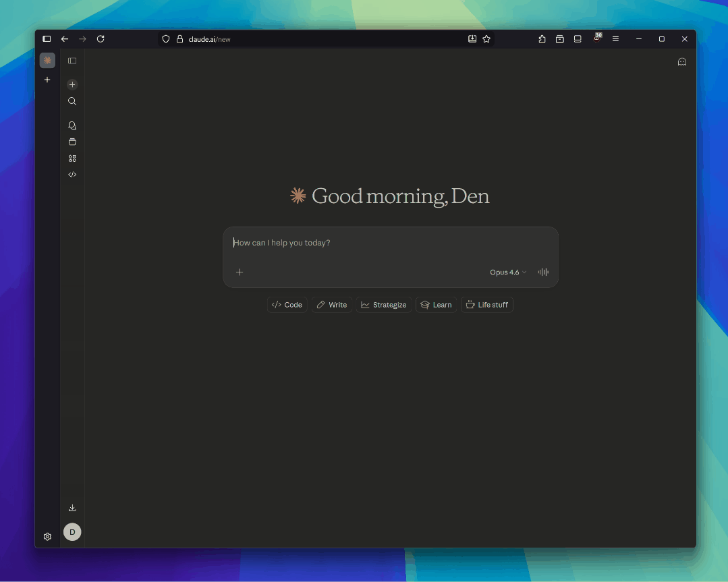Open Settings via the gear icon
Screen dimensions: 728x582
[x=47, y=536]
